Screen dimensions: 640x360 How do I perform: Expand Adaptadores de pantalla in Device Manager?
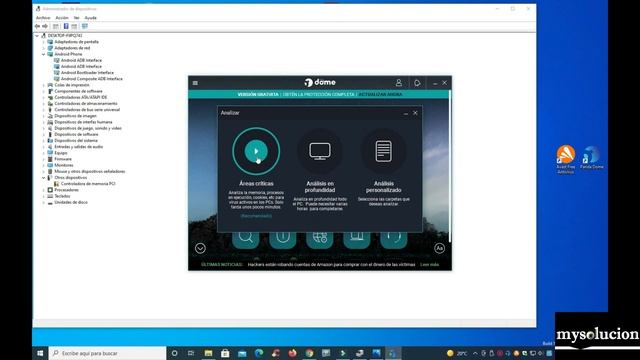[x=44, y=42]
